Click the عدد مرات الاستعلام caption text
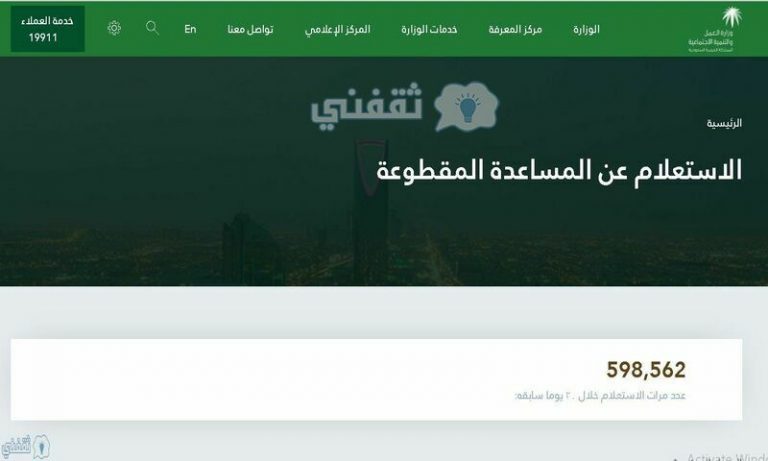Viewport: 768px width, 461px height. tap(600, 395)
